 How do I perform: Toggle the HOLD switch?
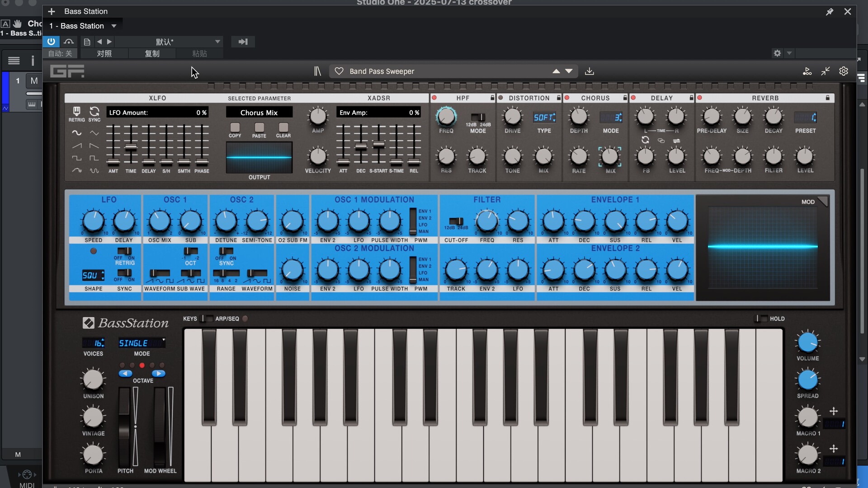[x=761, y=319]
